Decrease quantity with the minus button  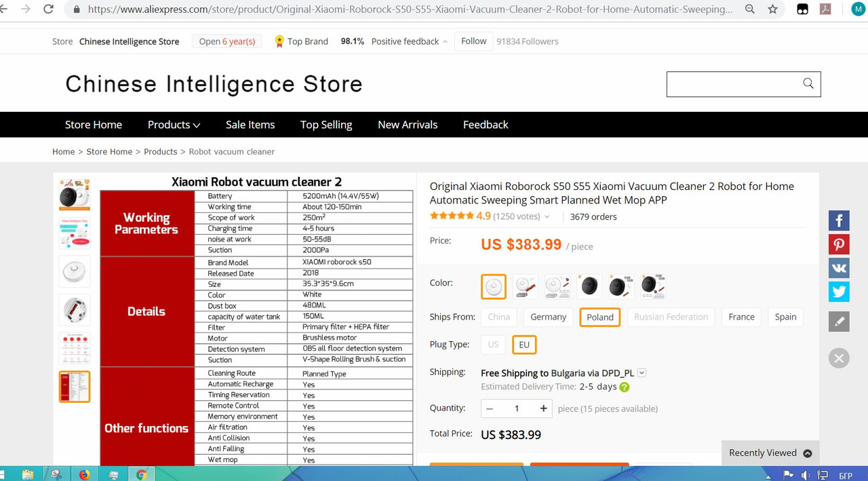(490, 408)
